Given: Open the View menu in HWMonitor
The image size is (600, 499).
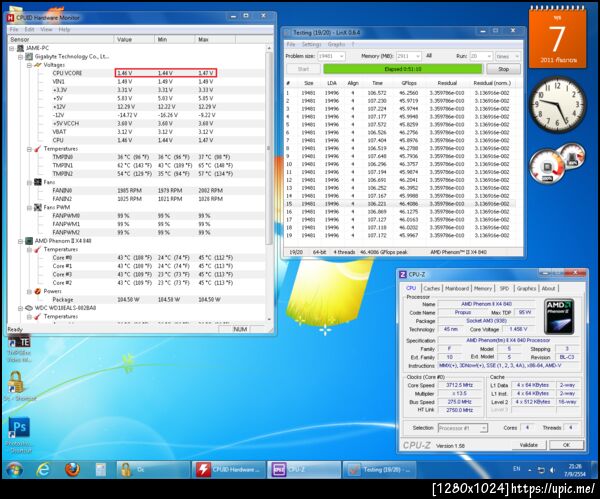Looking at the screenshot, I should 46,29.
